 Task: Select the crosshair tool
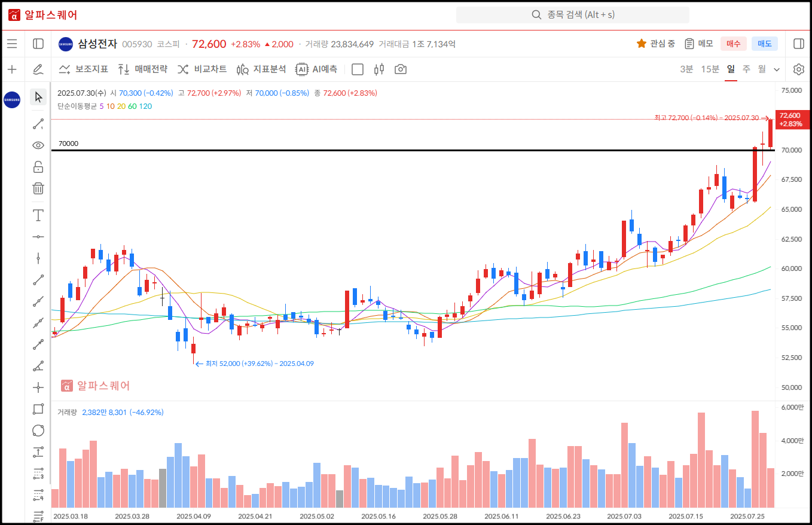[38, 387]
